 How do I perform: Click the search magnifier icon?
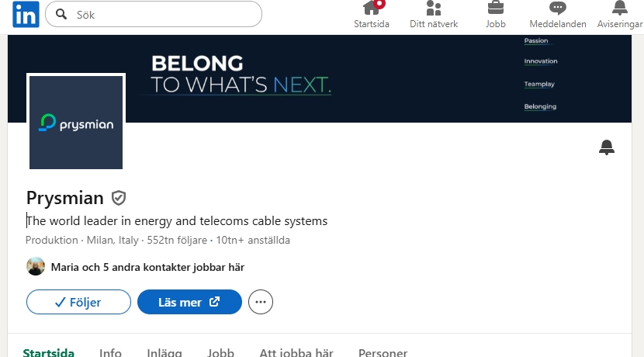tap(61, 15)
